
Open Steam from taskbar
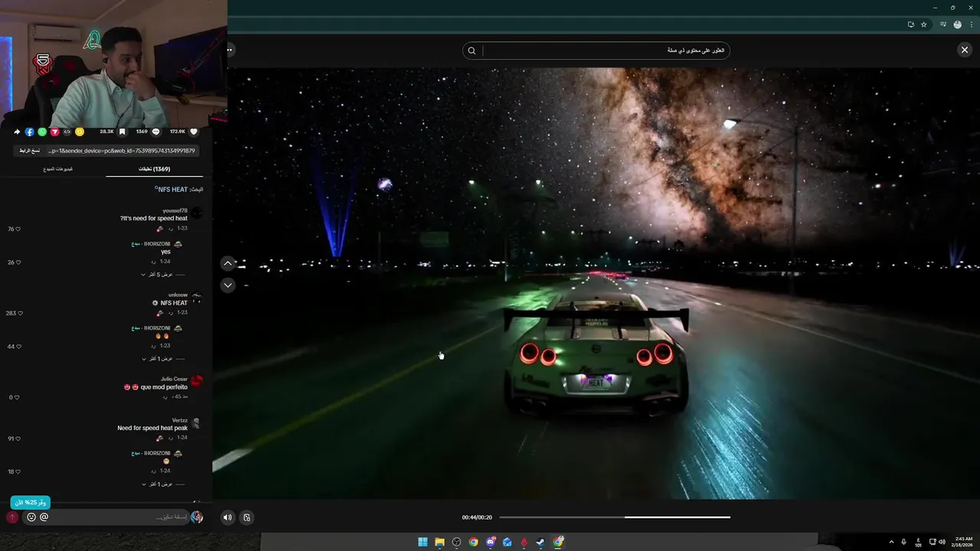(x=541, y=542)
